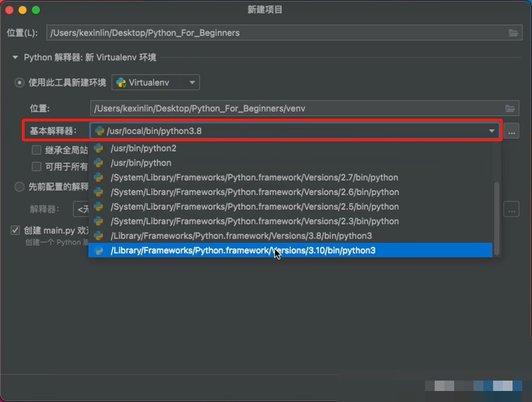The image size is (532, 402).
Task: Enable inherit global site-packages checkbox
Action: tap(36, 150)
